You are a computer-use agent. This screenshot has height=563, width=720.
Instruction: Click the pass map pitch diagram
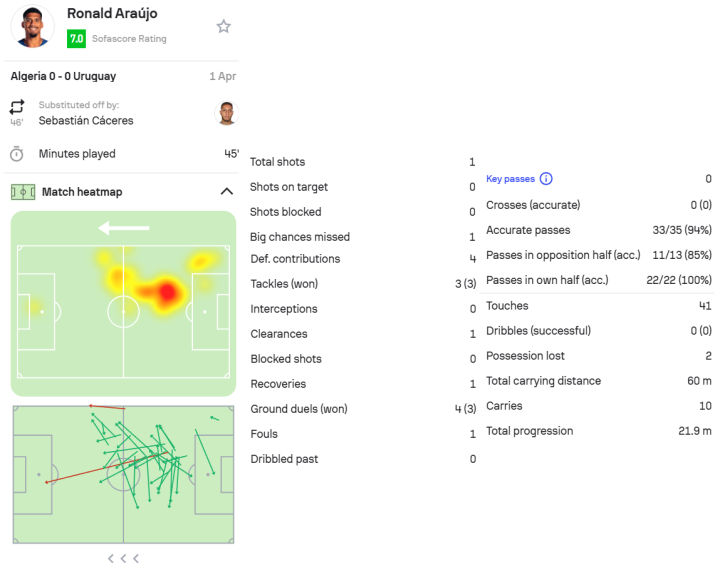(x=123, y=473)
